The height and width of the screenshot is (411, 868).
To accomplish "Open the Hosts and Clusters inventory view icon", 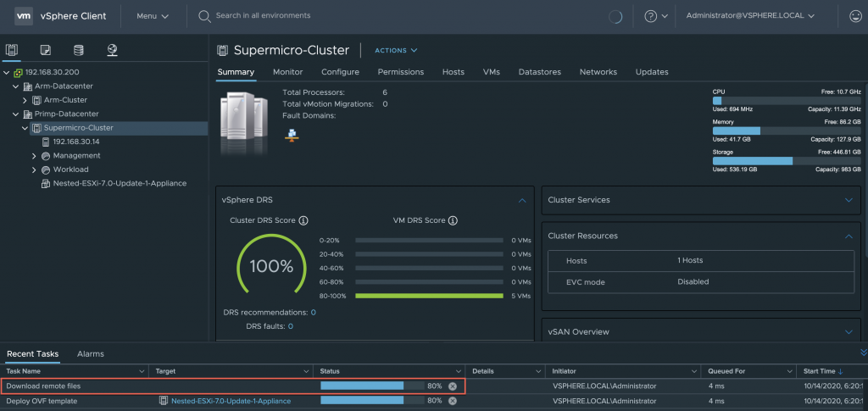I will (x=12, y=50).
